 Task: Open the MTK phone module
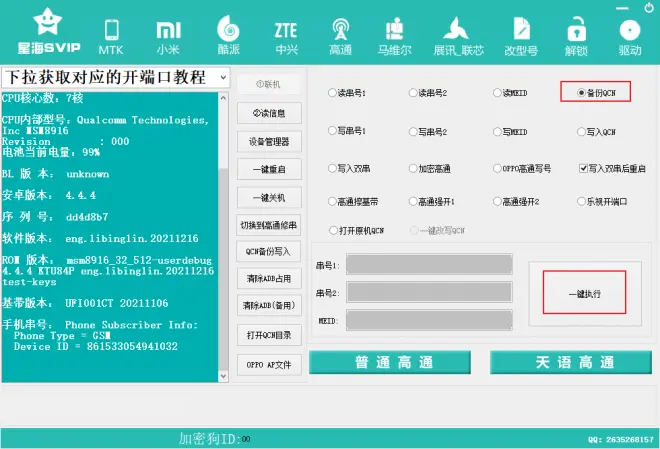point(111,37)
